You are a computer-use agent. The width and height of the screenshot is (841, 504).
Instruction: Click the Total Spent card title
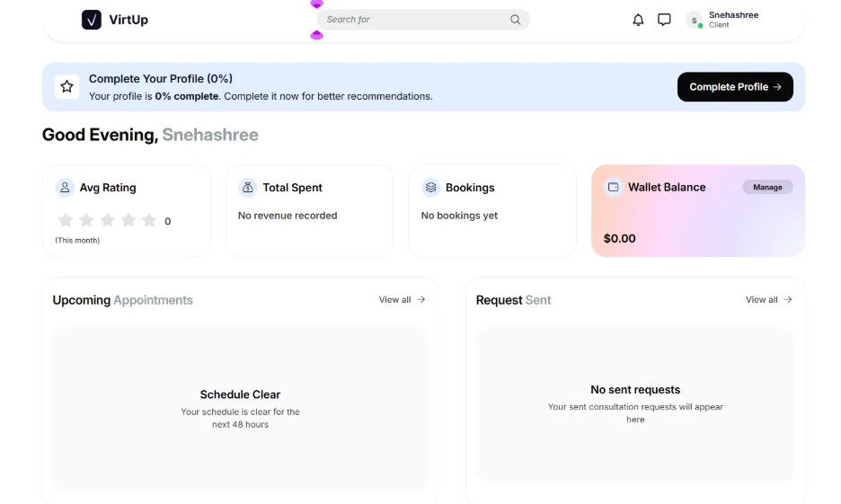pyautogui.click(x=292, y=188)
